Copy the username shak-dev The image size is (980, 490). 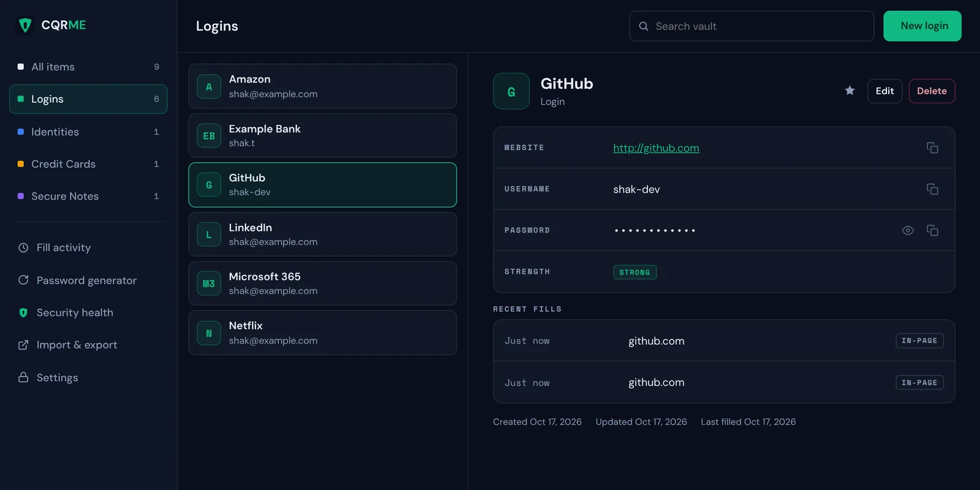click(932, 189)
